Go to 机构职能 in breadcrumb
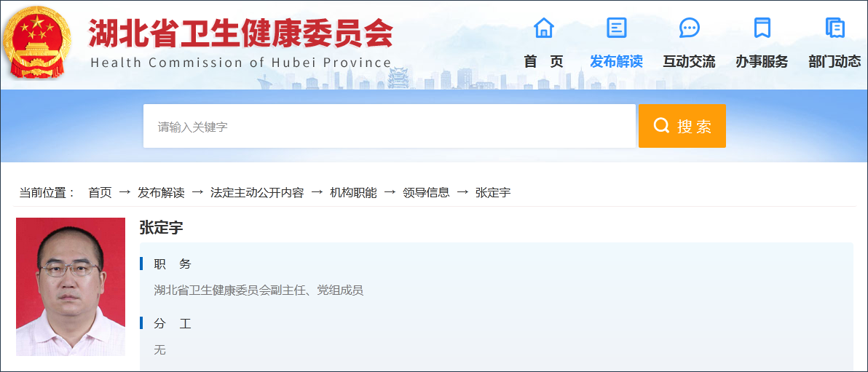 coord(353,193)
